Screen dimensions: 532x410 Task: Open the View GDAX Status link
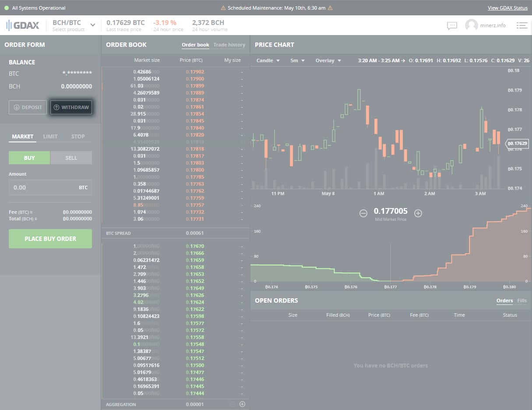[x=508, y=8]
